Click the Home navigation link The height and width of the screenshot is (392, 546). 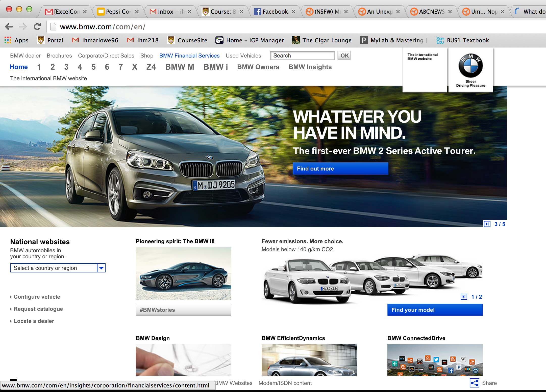tap(19, 67)
